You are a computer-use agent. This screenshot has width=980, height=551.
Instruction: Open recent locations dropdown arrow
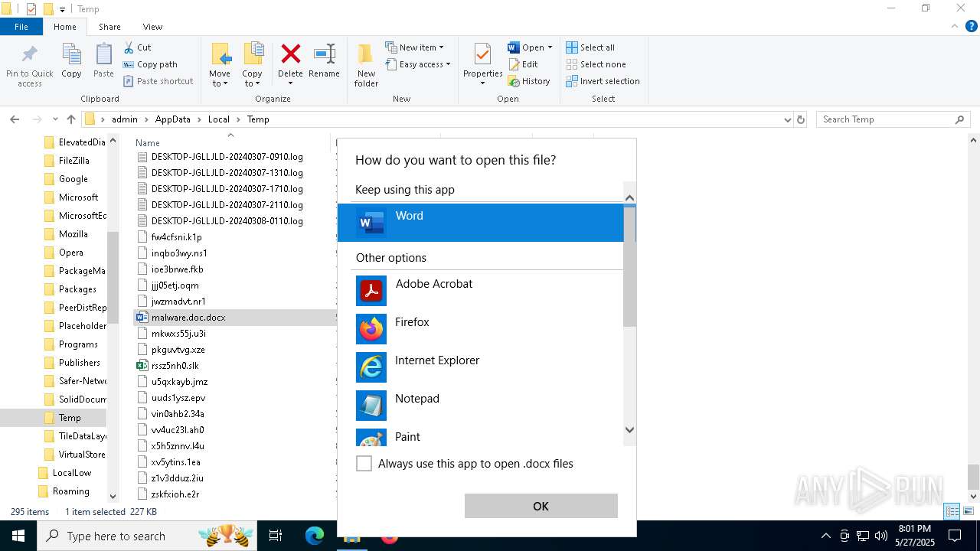55,119
